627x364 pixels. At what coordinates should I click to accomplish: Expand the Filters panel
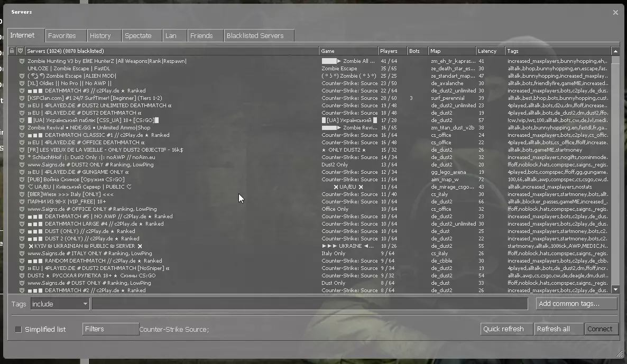110,329
